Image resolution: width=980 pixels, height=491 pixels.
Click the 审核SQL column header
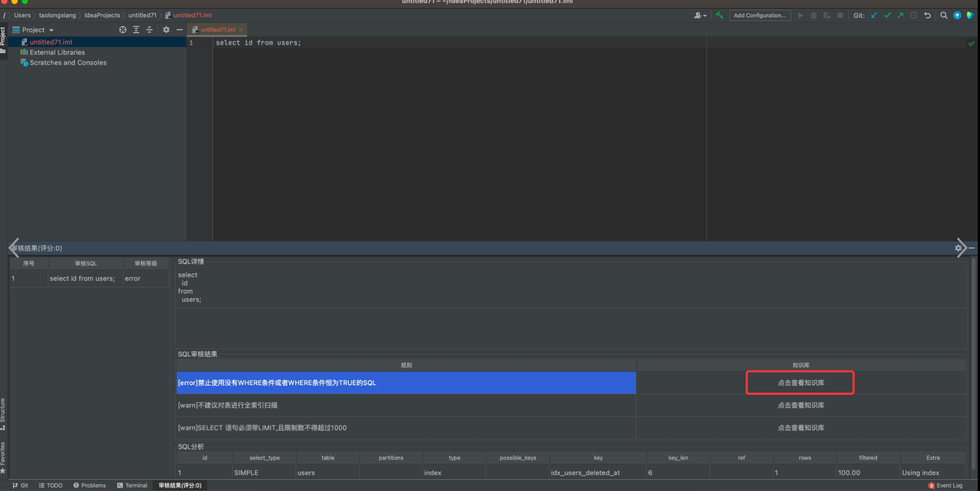click(x=86, y=264)
